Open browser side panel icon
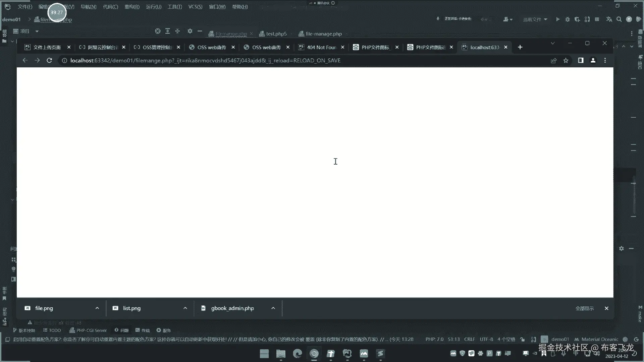Viewport: 644px width, 362px height. coord(581,60)
